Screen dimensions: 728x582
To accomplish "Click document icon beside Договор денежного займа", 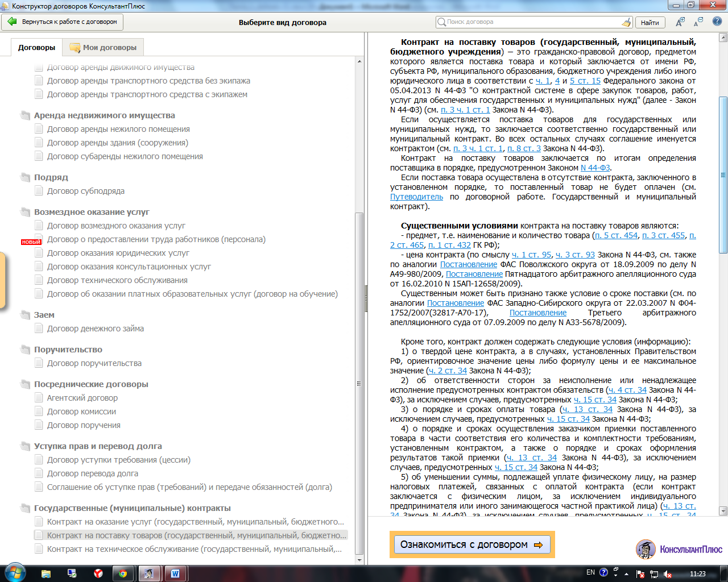I will [x=39, y=329].
